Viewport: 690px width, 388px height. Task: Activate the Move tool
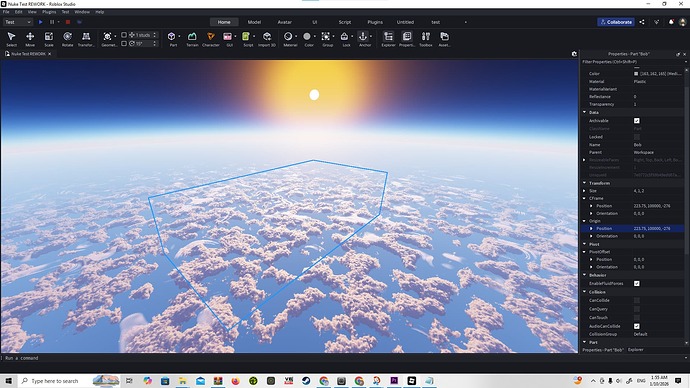[30, 39]
